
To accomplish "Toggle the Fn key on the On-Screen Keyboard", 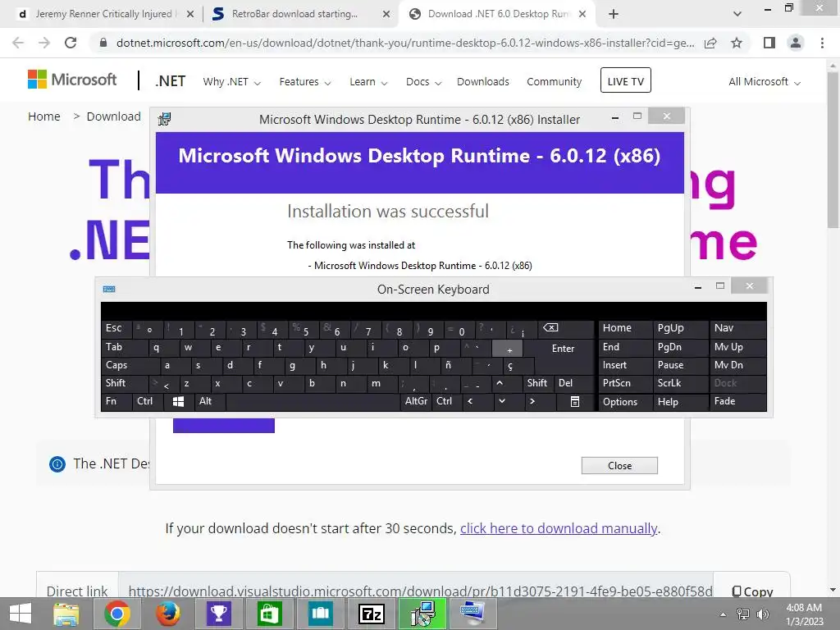I will (x=116, y=401).
